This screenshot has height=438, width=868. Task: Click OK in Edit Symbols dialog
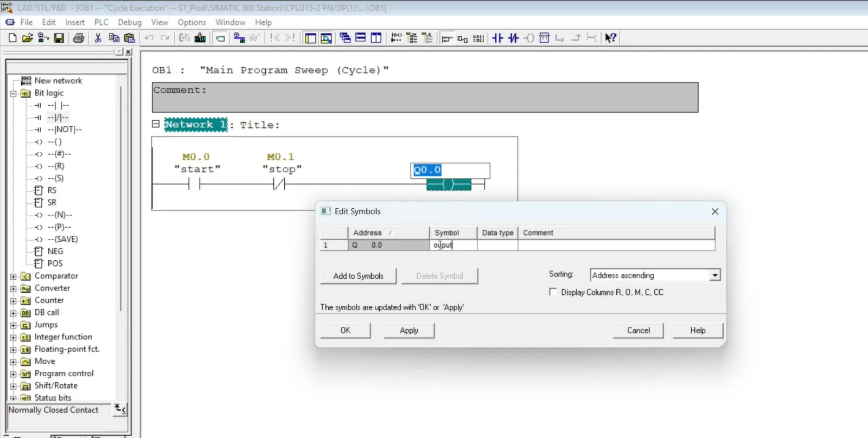click(346, 330)
